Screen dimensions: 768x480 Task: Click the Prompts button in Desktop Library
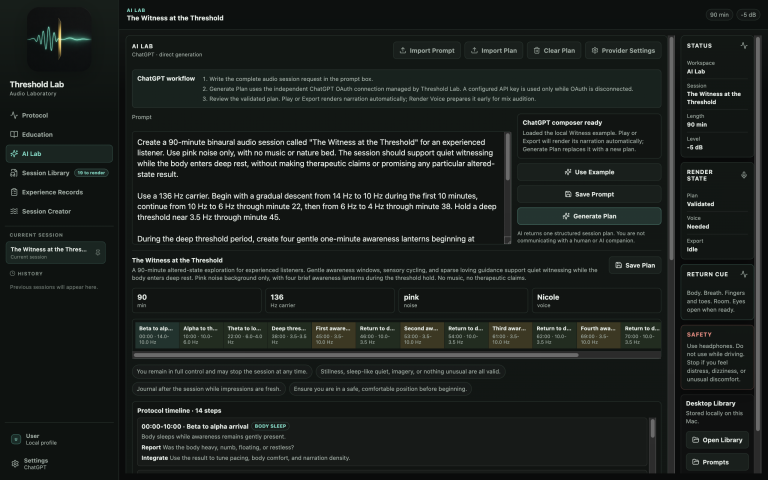(717, 462)
